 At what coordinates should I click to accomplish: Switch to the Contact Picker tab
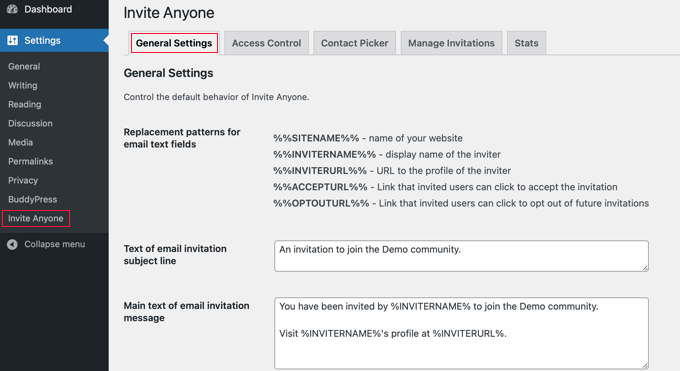(x=354, y=43)
